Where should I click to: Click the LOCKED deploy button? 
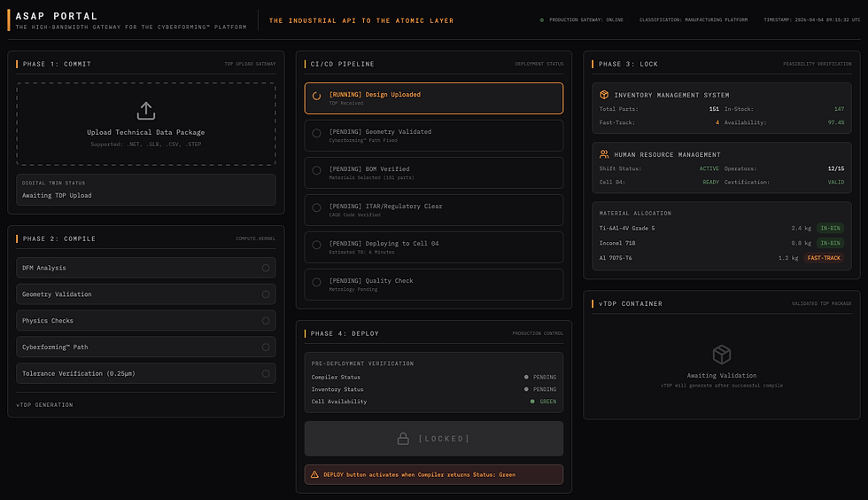click(433, 439)
